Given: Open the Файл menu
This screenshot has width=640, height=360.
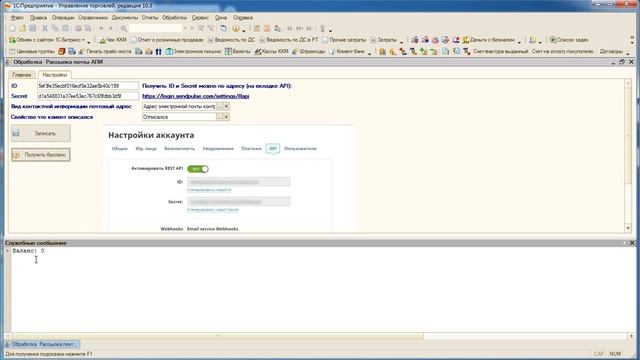Looking at the screenshot, I should [17, 18].
